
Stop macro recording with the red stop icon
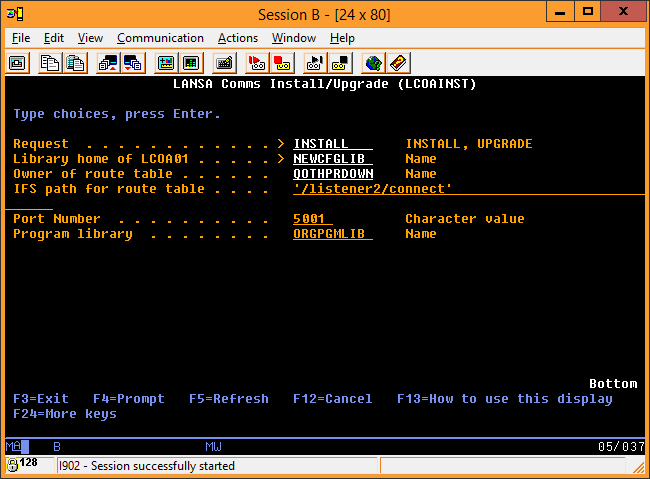tap(282, 63)
